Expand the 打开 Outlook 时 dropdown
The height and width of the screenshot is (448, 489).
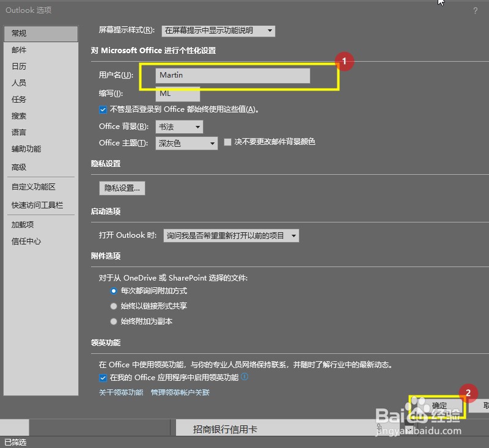click(231, 236)
